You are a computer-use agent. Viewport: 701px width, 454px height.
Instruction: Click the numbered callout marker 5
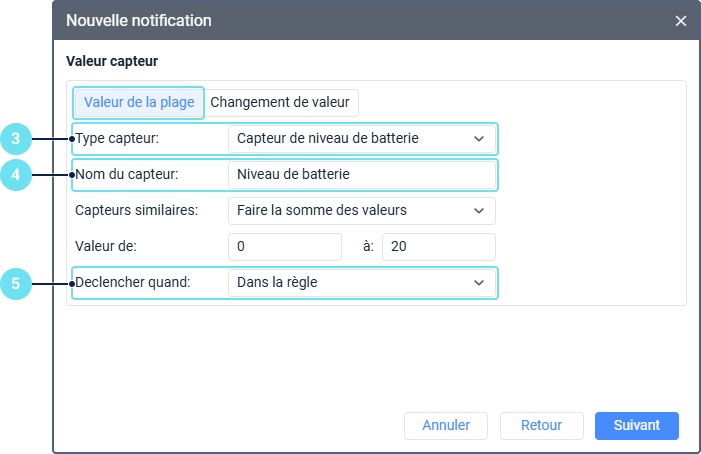pyautogui.click(x=16, y=284)
